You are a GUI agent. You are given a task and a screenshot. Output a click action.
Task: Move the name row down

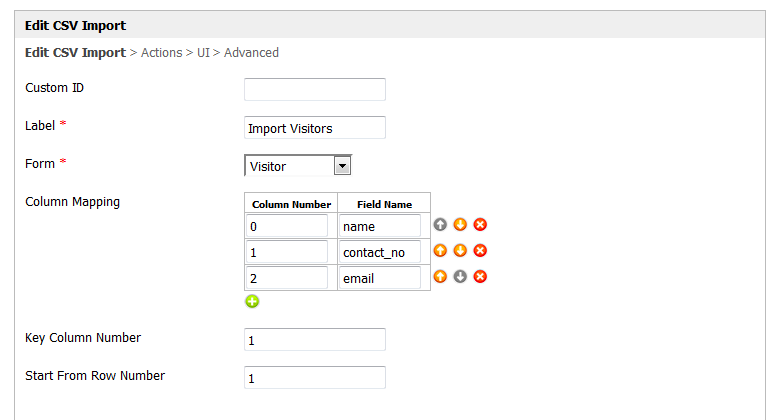[460, 225]
